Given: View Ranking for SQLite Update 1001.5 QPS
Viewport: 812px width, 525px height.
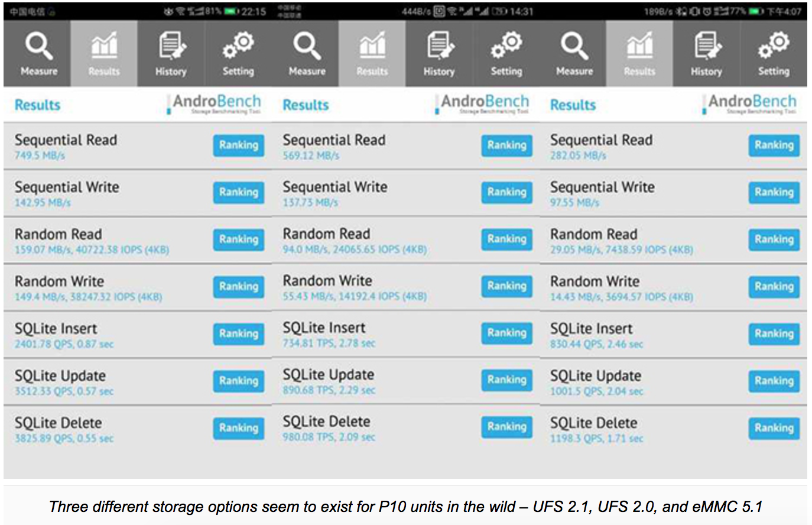Looking at the screenshot, I should pos(774,381).
